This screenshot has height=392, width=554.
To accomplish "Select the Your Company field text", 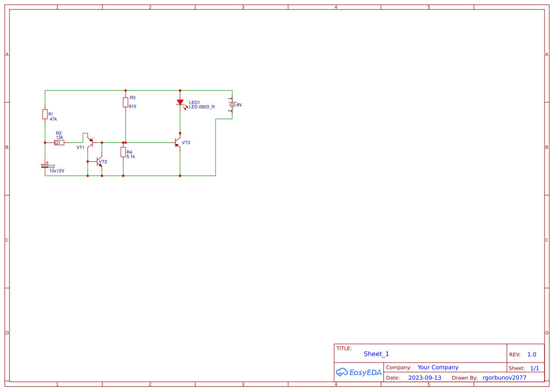I will tap(437, 367).
